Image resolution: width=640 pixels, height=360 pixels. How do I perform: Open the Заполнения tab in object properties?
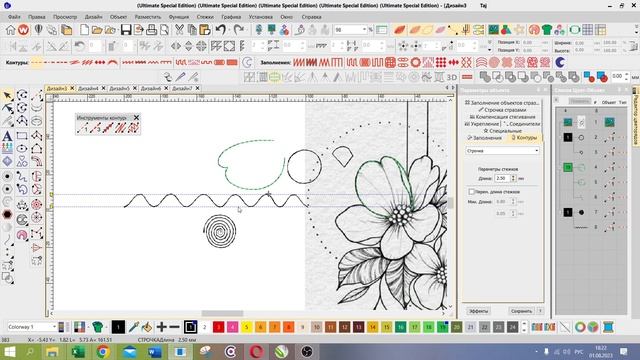pos(485,138)
